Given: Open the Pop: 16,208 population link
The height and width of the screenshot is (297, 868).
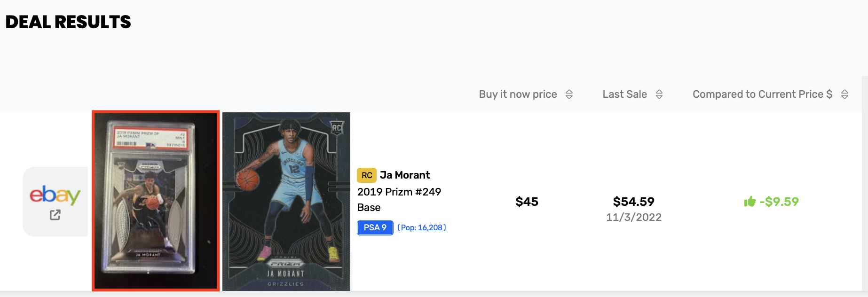Looking at the screenshot, I should 421,228.
